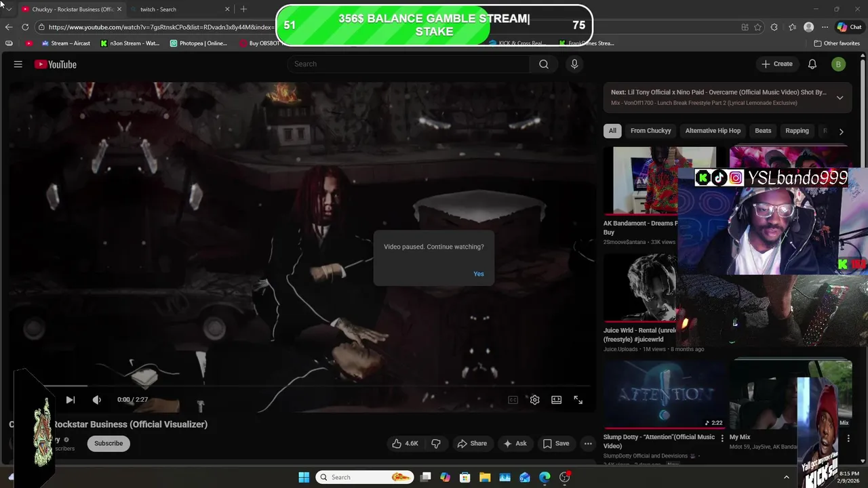Start voice search with the microphone

tap(574, 64)
